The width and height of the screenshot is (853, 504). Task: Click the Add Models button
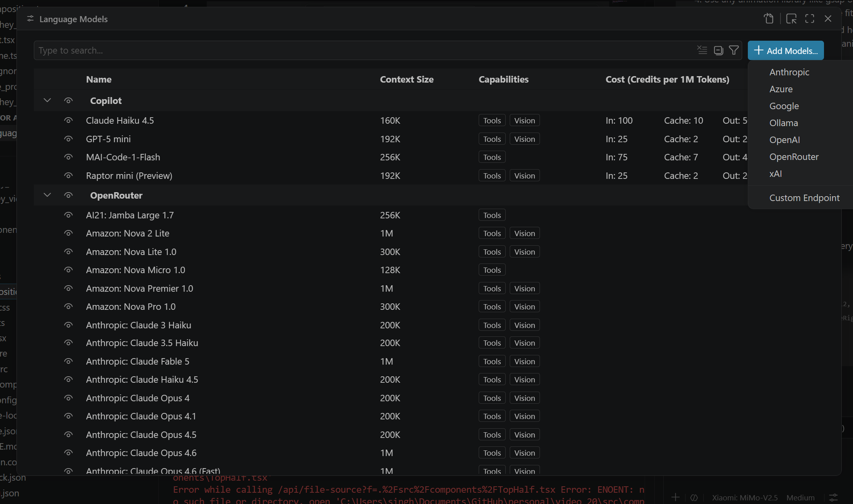point(786,50)
